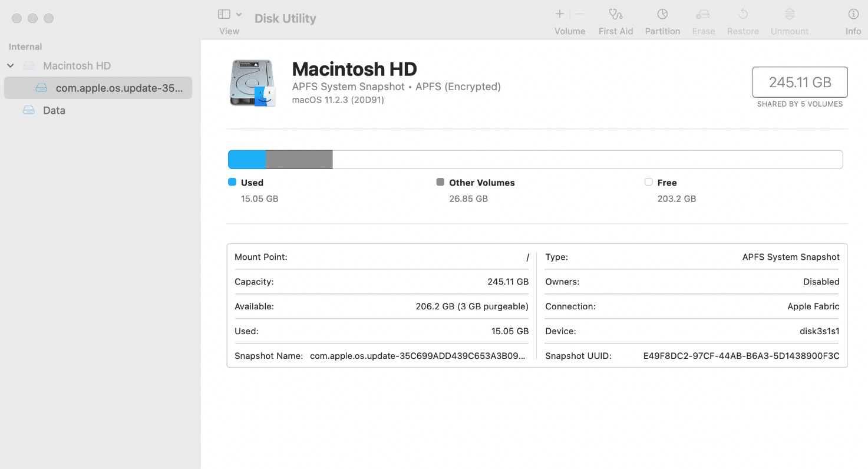Image resolution: width=868 pixels, height=469 pixels.
Task: Open the View options menu
Action: (x=223, y=13)
